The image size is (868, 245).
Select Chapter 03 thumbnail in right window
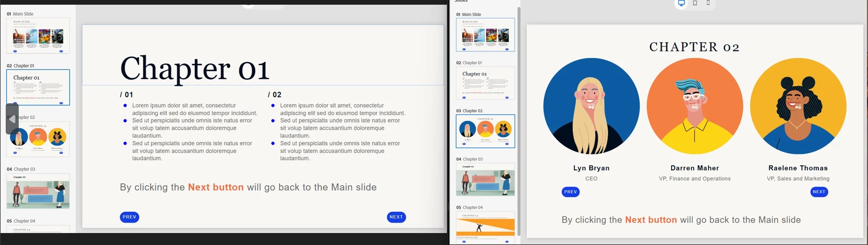point(485,180)
